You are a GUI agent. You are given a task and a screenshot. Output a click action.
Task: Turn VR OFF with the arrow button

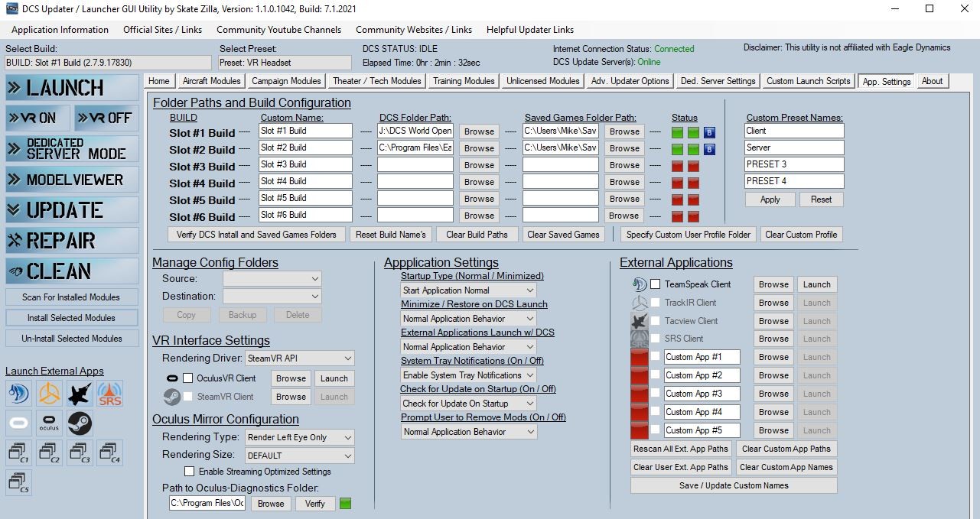(x=106, y=118)
